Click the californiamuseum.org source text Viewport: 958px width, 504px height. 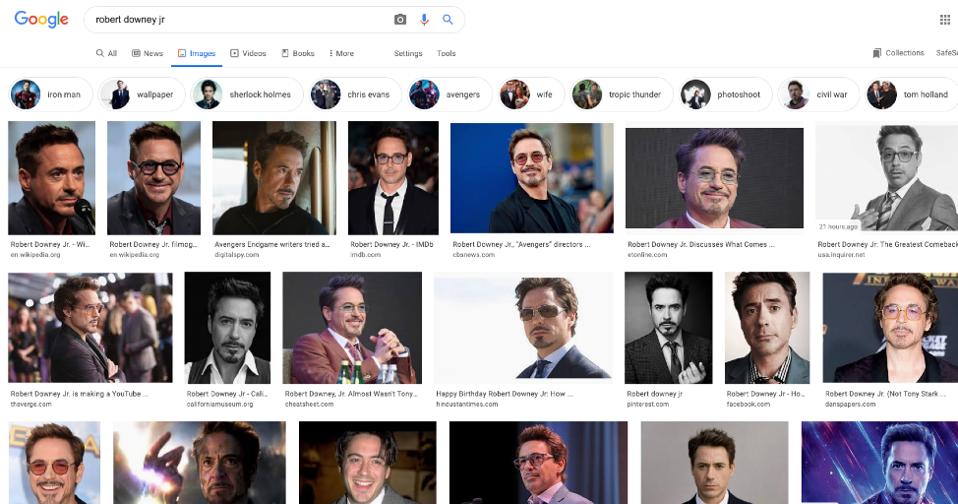pyautogui.click(x=220, y=404)
